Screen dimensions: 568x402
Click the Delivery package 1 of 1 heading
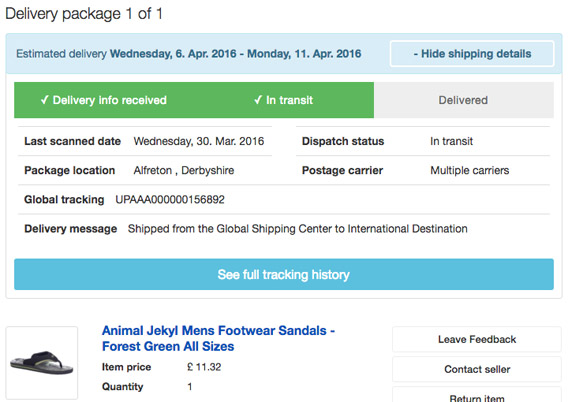point(84,14)
